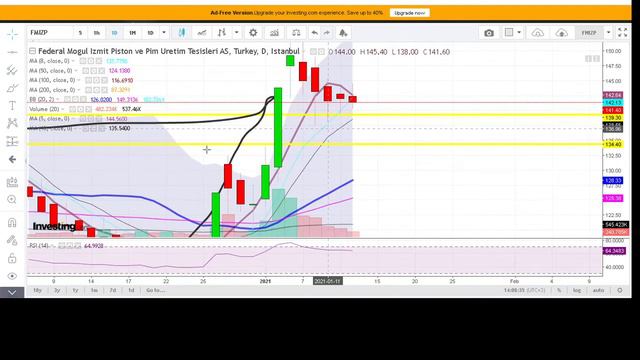
Task: Toggle fullscreen mode icon
Action: (622, 33)
